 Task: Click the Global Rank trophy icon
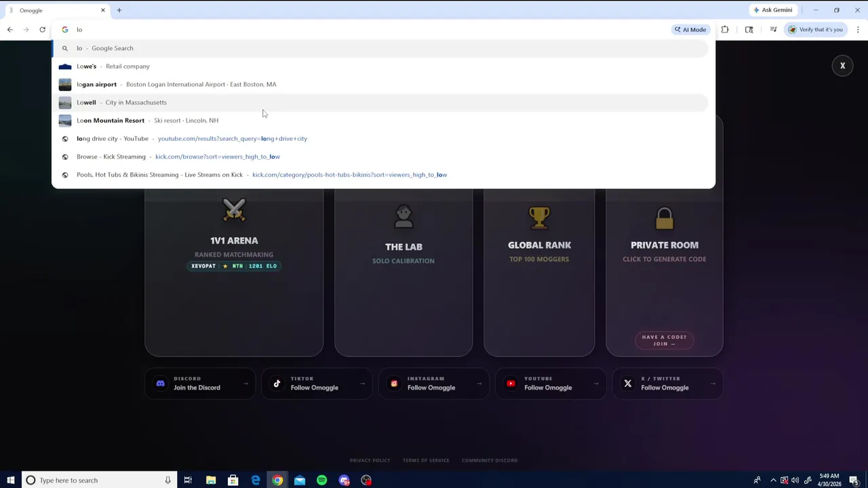[x=539, y=218]
